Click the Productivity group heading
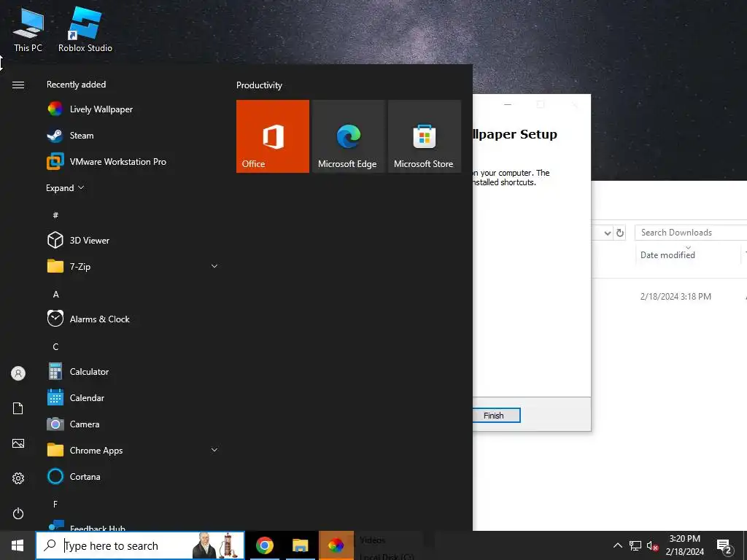Image resolution: width=747 pixels, height=560 pixels. [259, 85]
